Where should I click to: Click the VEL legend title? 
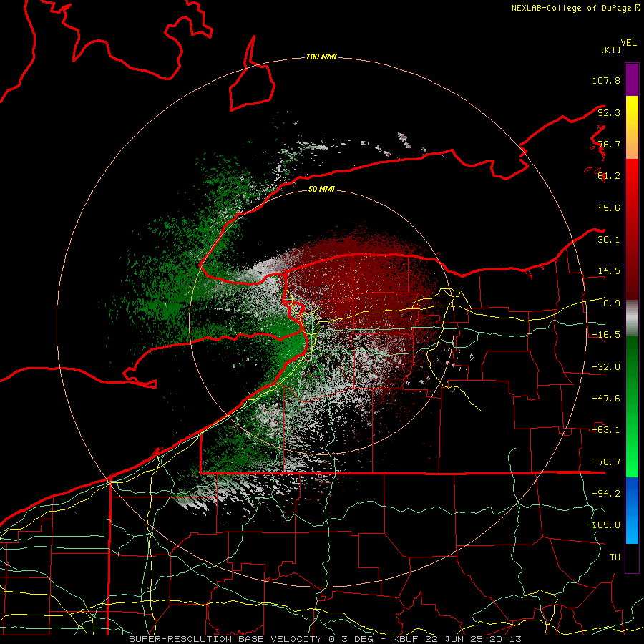[628, 43]
